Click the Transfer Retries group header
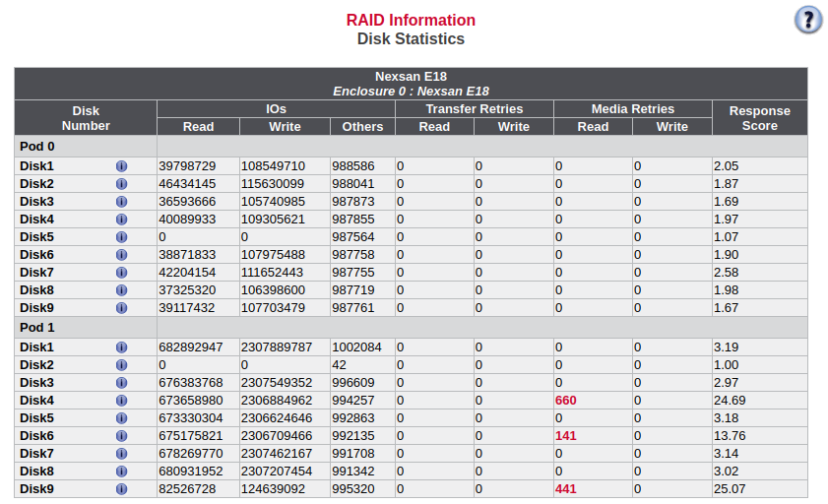828x504 pixels. 475,108
